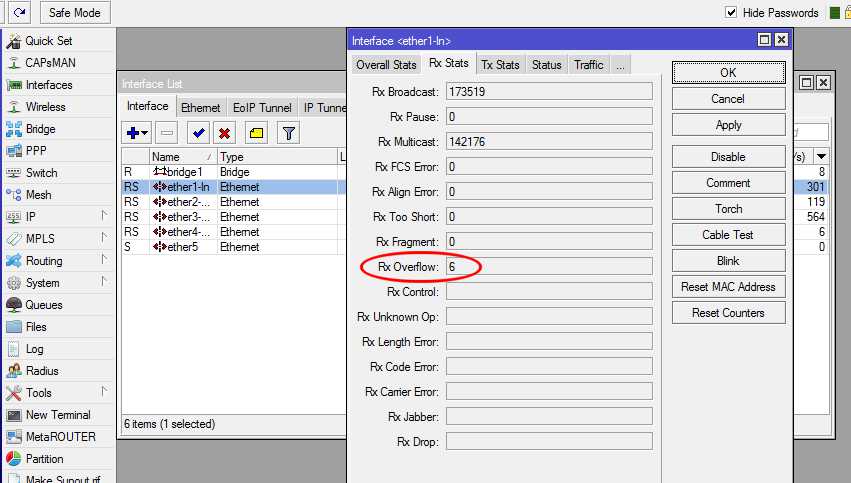The width and height of the screenshot is (851, 483).
Task: Select the ether1-ln interface row
Action: point(233,187)
